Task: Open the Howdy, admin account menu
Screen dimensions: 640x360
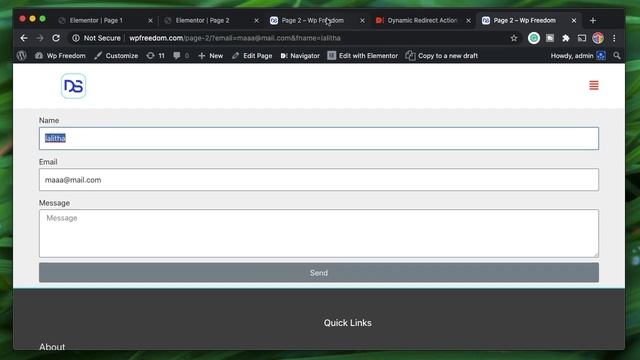Action: (x=578, y=56)
